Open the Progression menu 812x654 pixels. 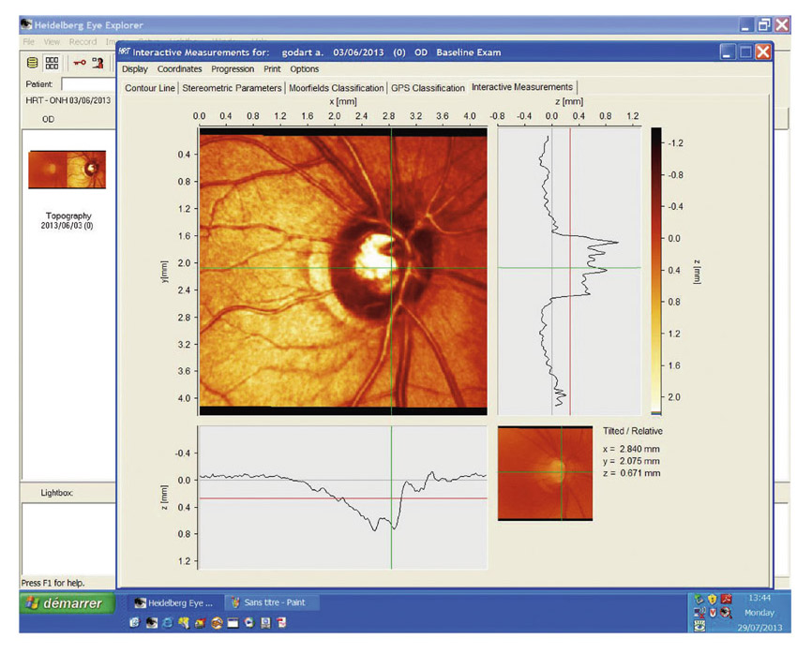click(233, 69)
